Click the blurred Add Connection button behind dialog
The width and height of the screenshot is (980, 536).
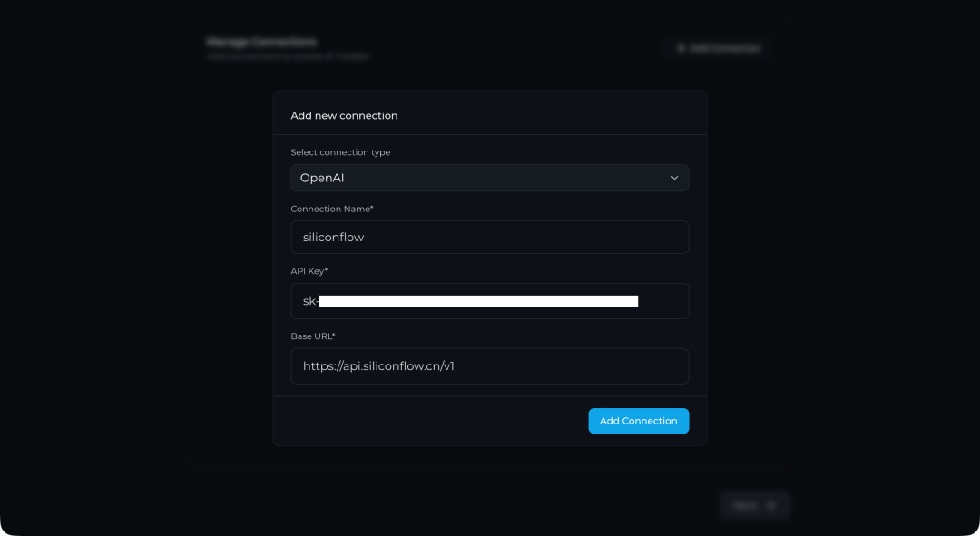[x=719, y=48]
